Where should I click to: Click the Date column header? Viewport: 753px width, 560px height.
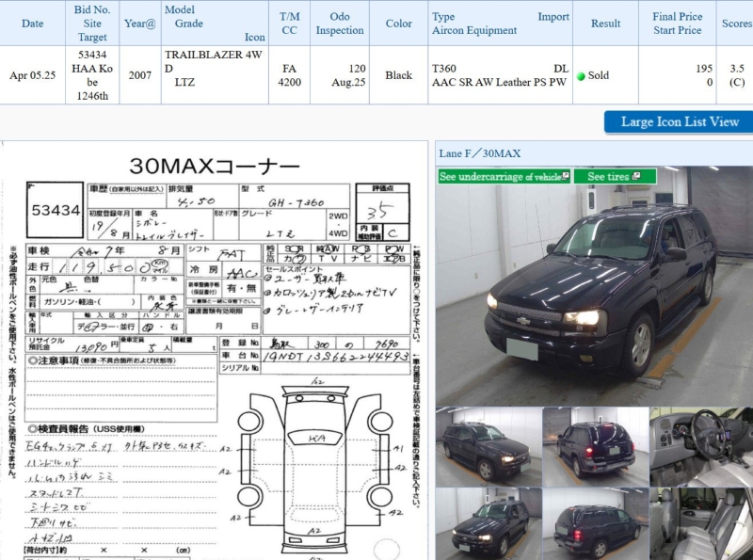coord(32,24)
